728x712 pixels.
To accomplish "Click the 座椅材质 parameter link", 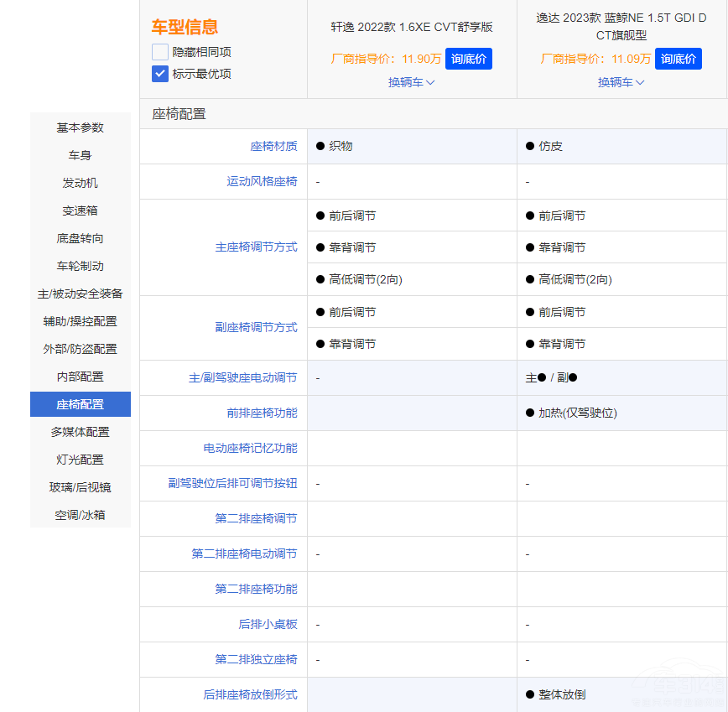I will (x=273, y=146).
